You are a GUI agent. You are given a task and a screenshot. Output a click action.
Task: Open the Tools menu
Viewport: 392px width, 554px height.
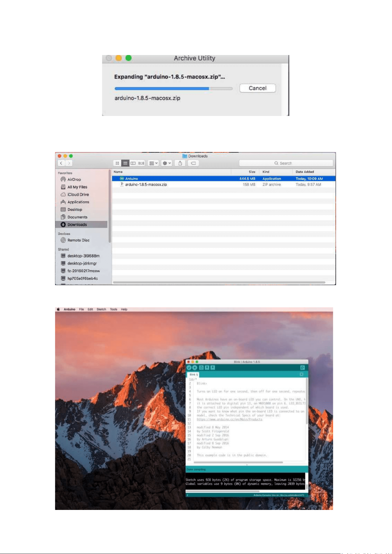click(114, 309)
